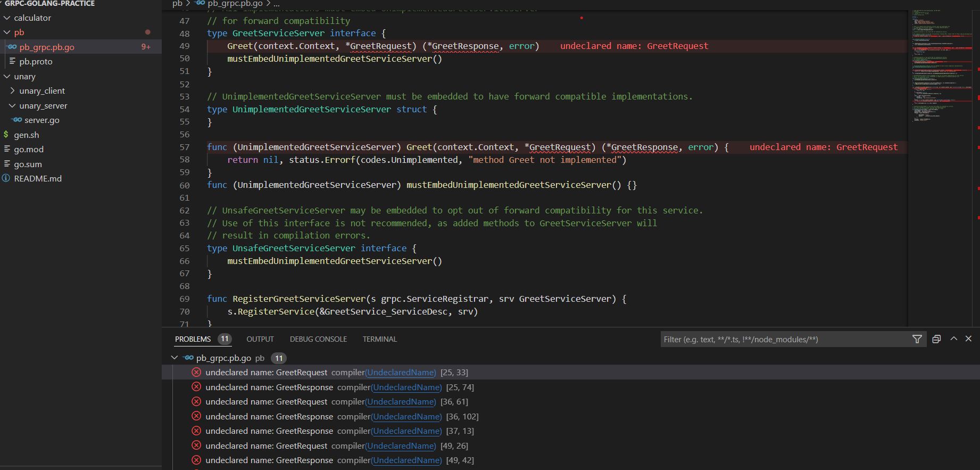Screen dimensions: 980x470
Task: Click RegisterGreetServiceServer function name on line 69
Action: tap(300, 299)
